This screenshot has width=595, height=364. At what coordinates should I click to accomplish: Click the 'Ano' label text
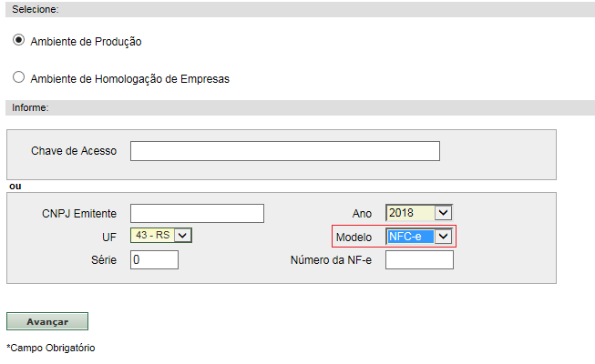point(362,214)
